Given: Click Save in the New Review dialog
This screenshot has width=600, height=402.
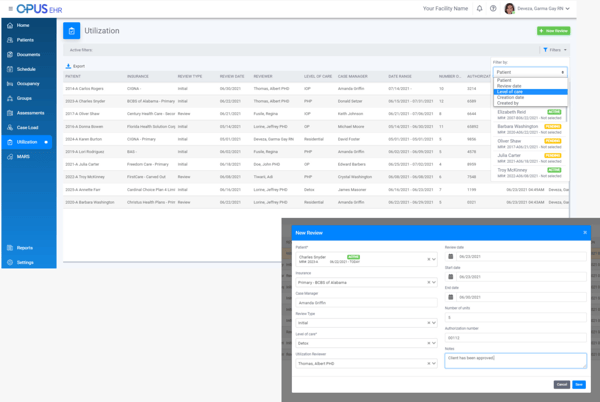Looking at the screenshot, I should (x=579, y=384).
